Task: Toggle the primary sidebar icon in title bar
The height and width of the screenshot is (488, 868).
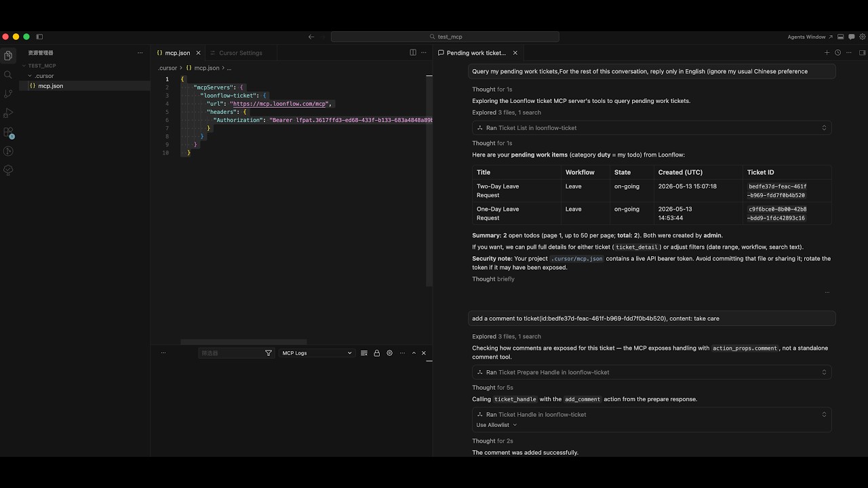Action: coord(39,37)
